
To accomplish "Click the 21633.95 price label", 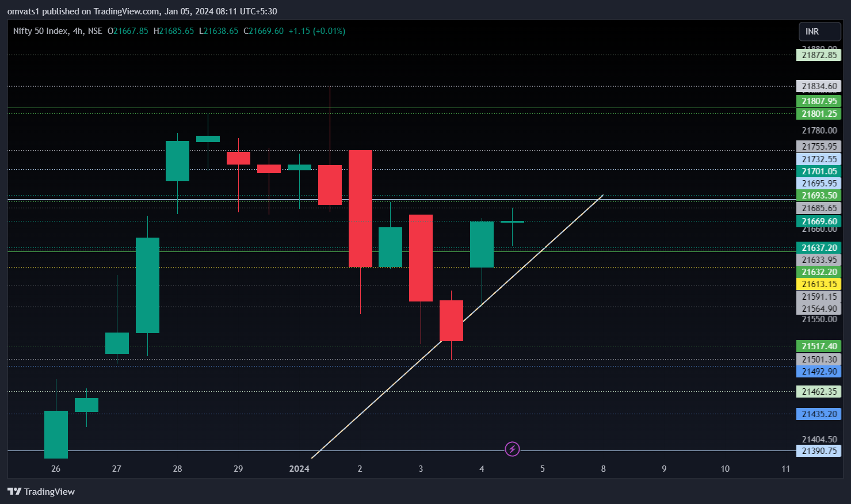I will [x=819, y=260].
